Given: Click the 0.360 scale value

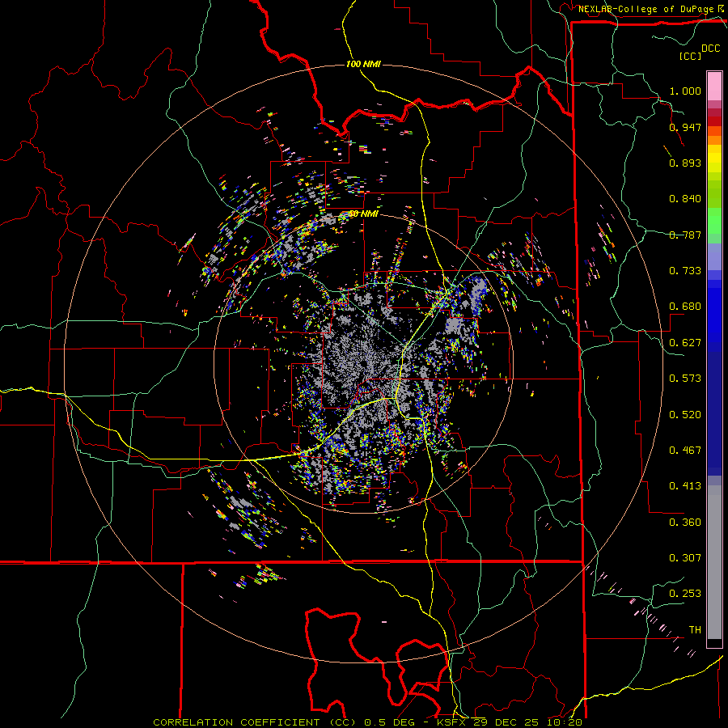Looking at the screenshot, I should 685,523.
